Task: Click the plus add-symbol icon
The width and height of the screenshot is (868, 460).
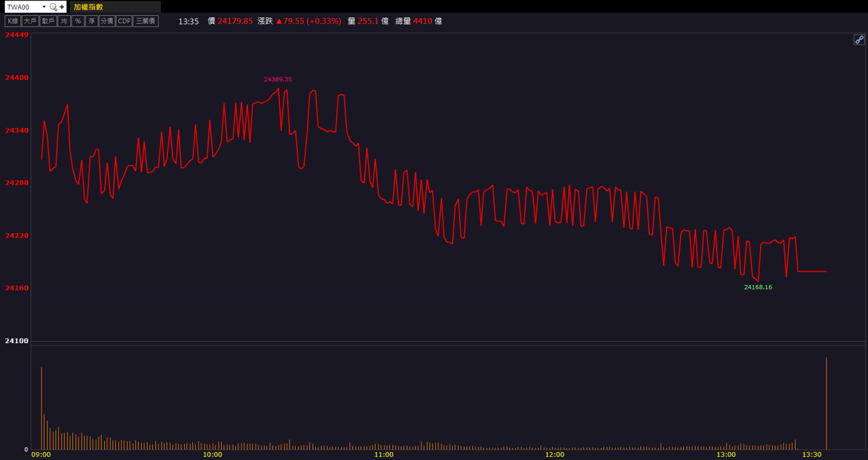Action: [62, 7]
